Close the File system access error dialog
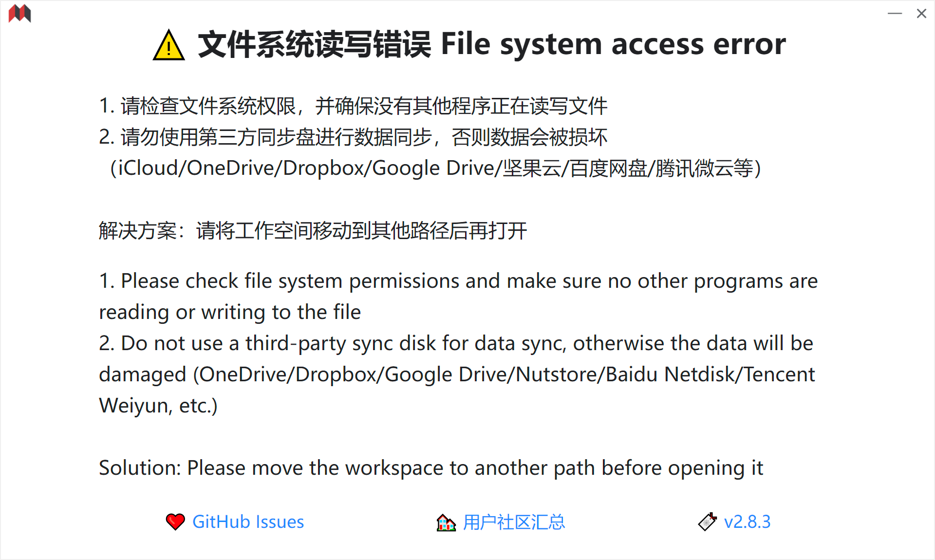The height and width of the screenshot is (560, 935). (x=922, y=14)
